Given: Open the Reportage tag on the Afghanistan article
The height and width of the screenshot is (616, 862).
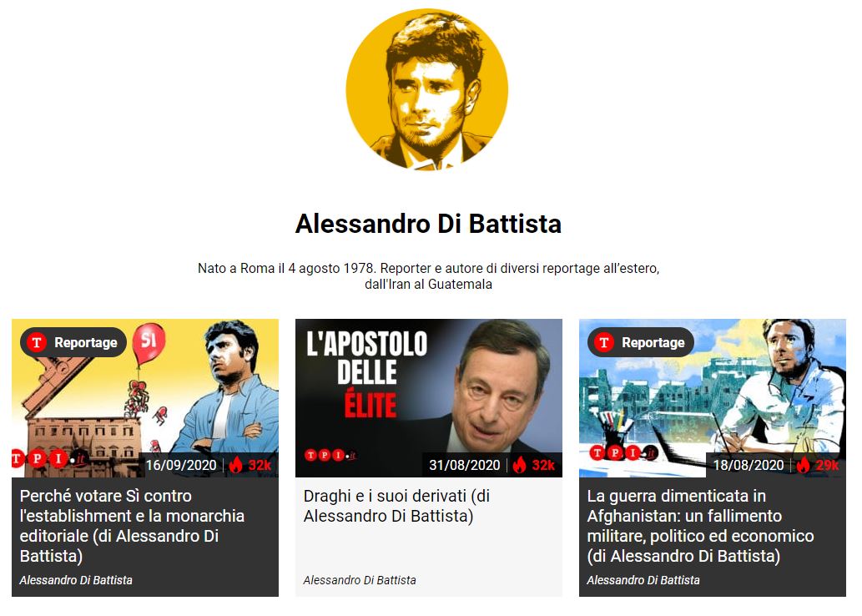Looking at the screenshot, I should point(641,342).
